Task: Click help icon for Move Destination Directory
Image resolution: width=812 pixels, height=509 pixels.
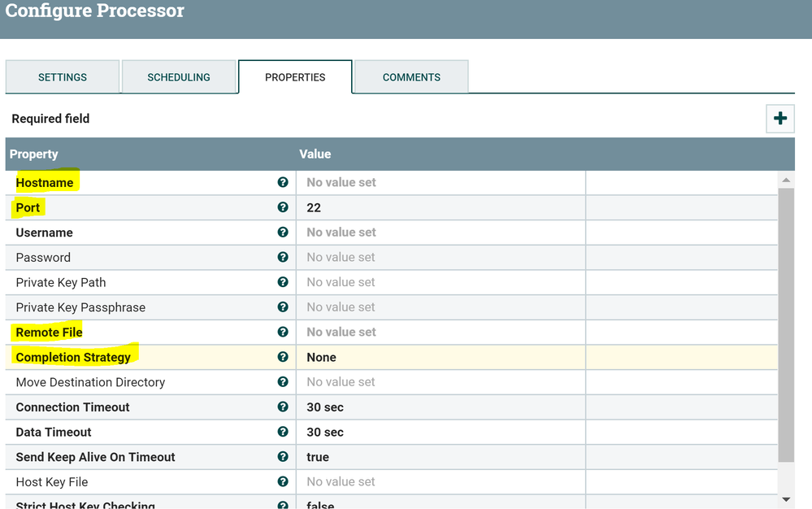Action: click(x=283, y=381)
